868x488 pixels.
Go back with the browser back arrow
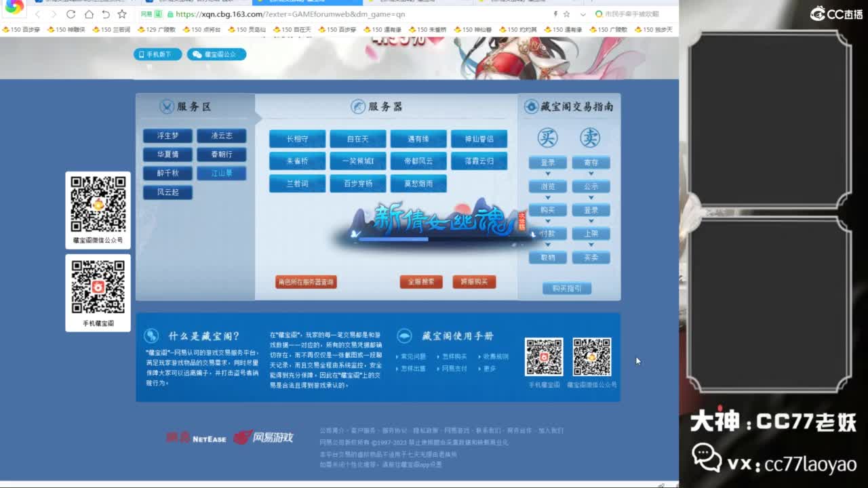pyautogui.click(x=37, y=14)
